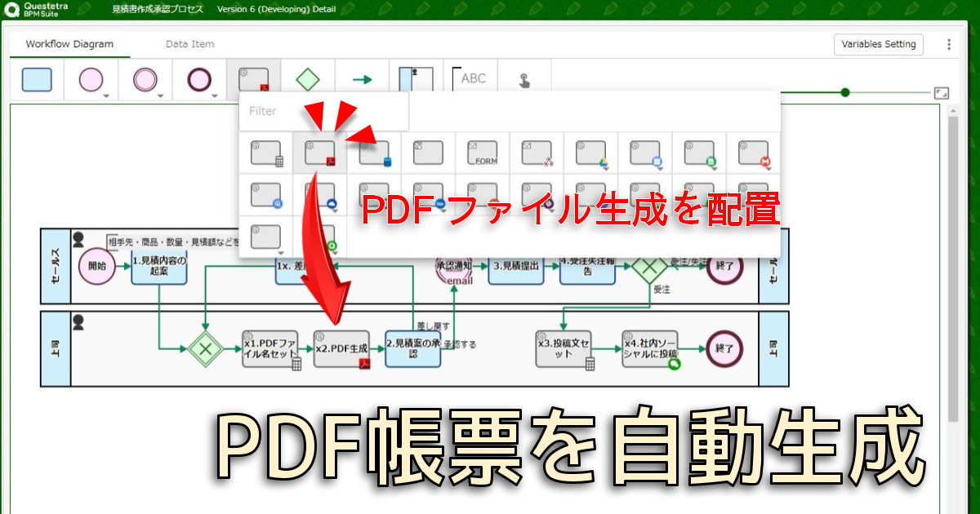Select the hand pointer tool

pyautogui.click(x=524, y=80)
